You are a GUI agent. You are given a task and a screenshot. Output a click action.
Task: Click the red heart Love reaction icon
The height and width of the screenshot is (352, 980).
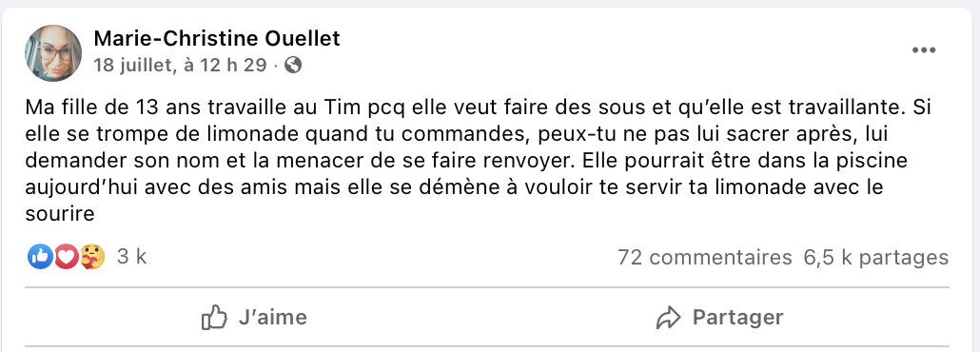click(x=67, y=256)
